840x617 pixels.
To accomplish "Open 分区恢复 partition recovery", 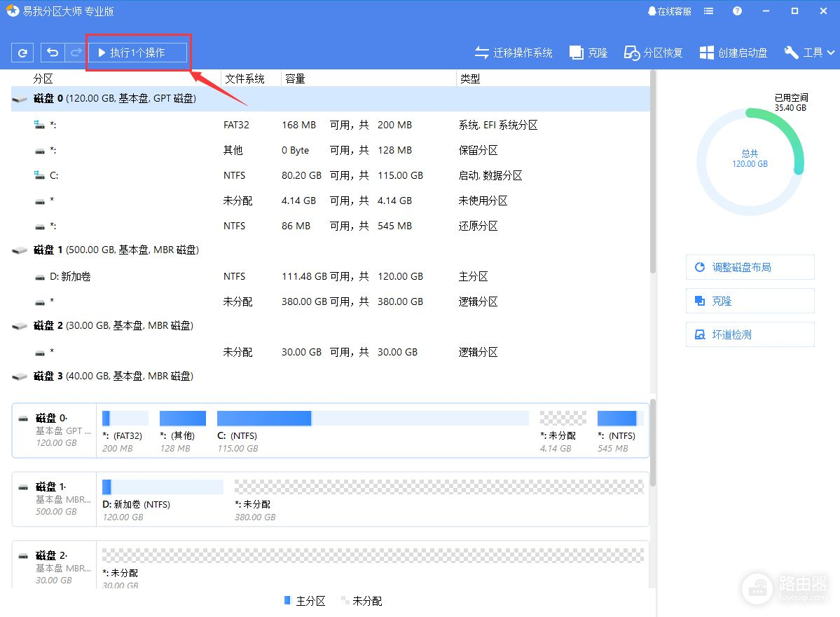I will [x=653, y=53].
